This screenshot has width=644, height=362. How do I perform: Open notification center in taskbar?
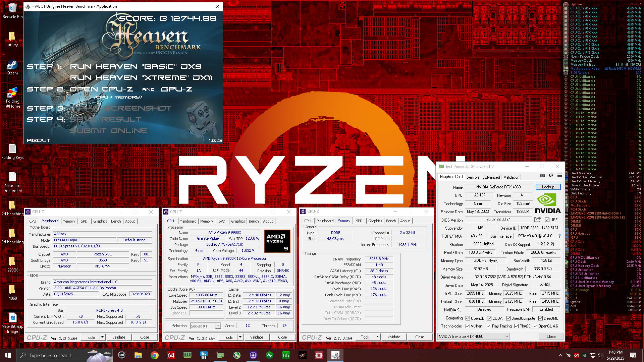pyautogui.click(x=633, y=355)
